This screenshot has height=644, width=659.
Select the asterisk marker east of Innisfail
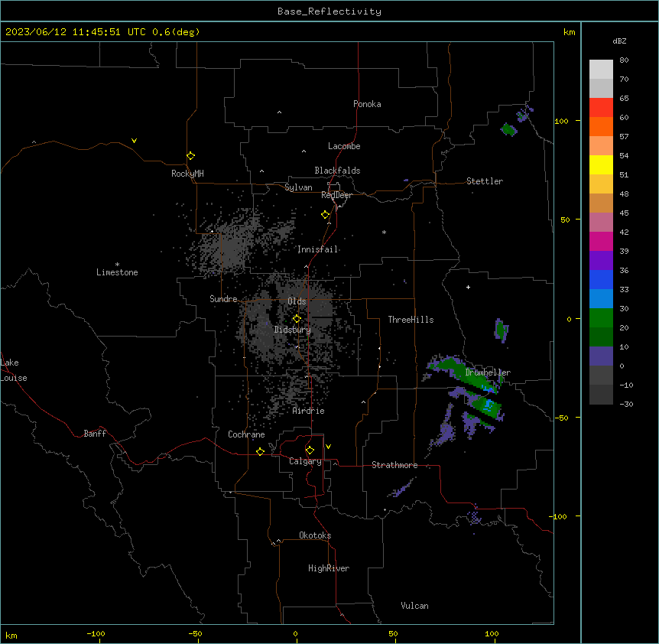pyautogui.click(x=384, y=232)
